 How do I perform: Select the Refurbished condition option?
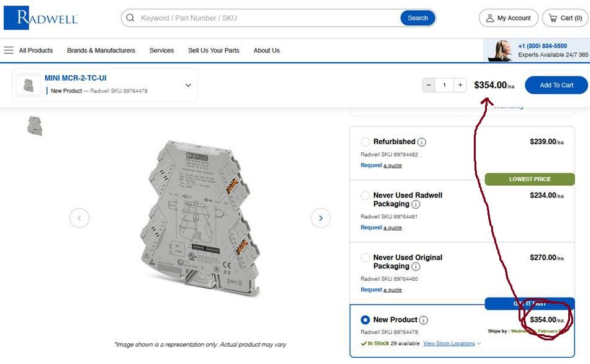tap(365, 142)
